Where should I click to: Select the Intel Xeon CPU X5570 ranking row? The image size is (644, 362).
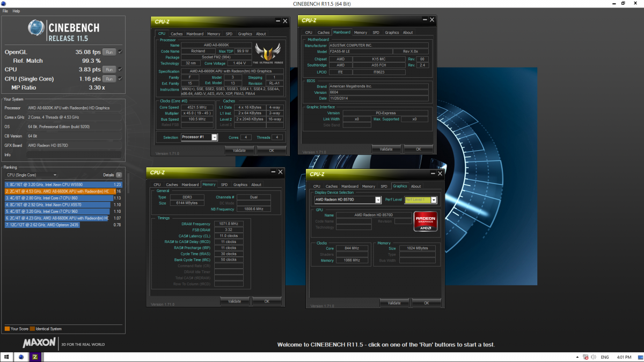(63, 204)
